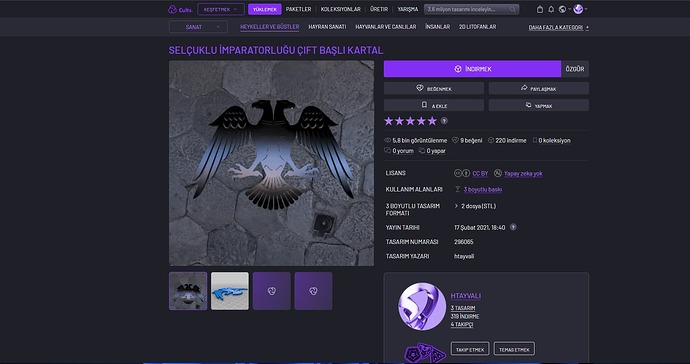This screenshot has width=690, height=364.
Task: Click the eye icon of 5,8 bin görüntülenme
Action: coord(388,140)
